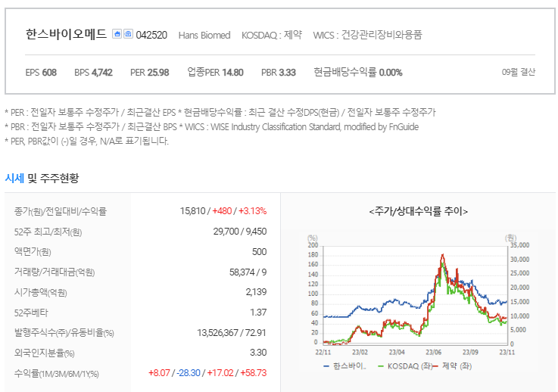Image resolution: width=558 pixels, height=392 pixels.
Task: Click the 52주 최고/최저(원) row label
Action: click(x=48, y=232)
